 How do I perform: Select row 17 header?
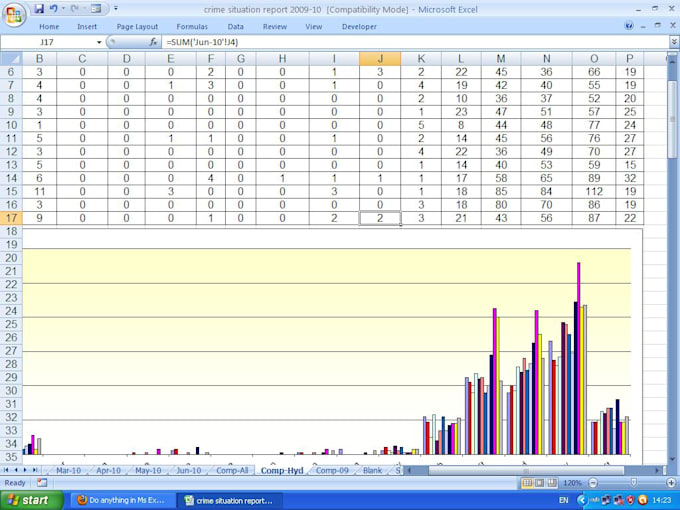[11, 218]
